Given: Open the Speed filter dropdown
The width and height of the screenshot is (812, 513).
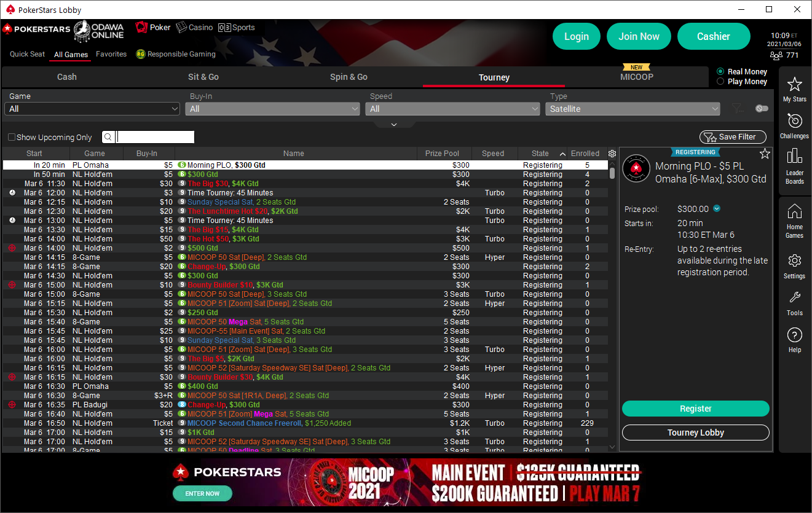Looking at the screenshot, I should (452, 109).
